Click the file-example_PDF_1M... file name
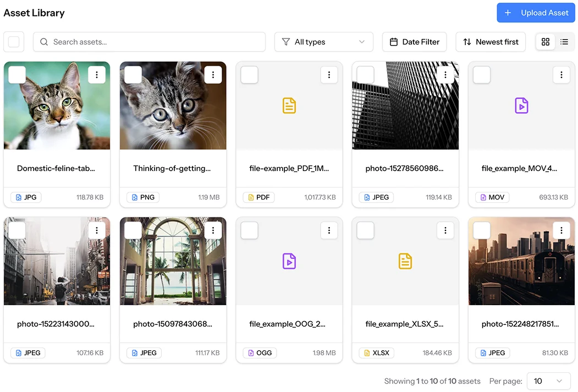 point(289,168)
